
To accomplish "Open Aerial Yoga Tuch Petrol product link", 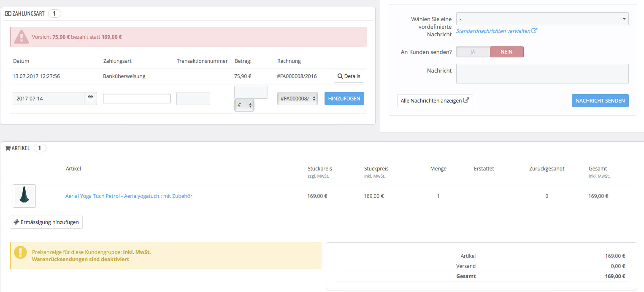I will click(x=129, y=196).
